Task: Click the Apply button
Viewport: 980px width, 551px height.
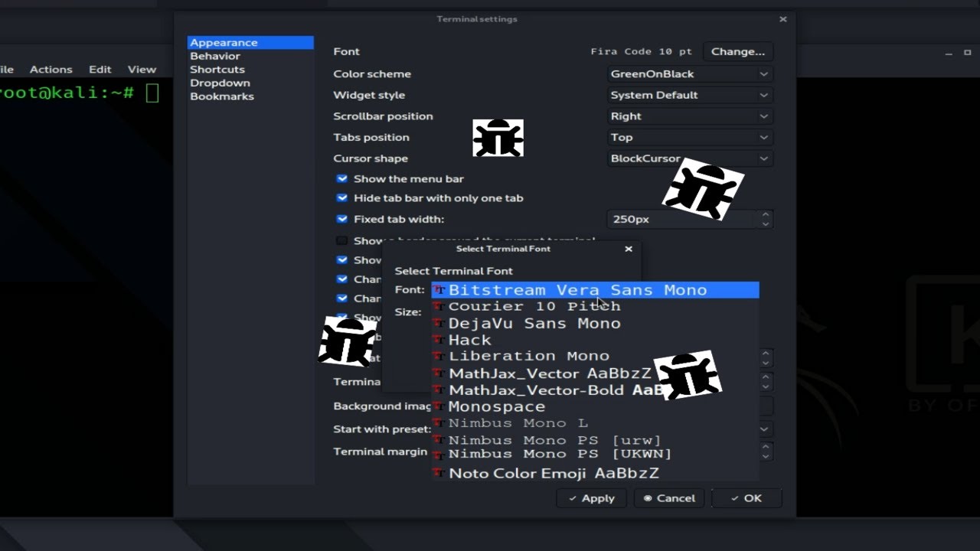Action: [x=591, y=498]
